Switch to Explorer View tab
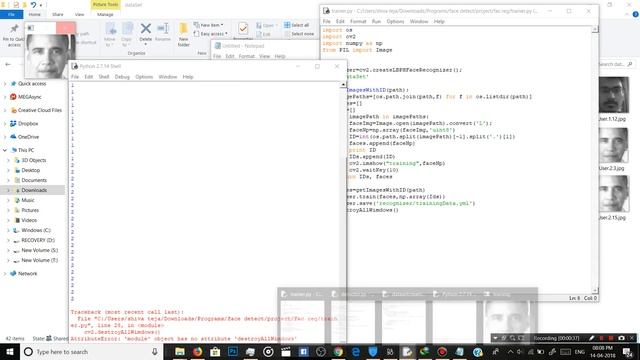Viewport: 640px width, 360px height. (79, 14)
